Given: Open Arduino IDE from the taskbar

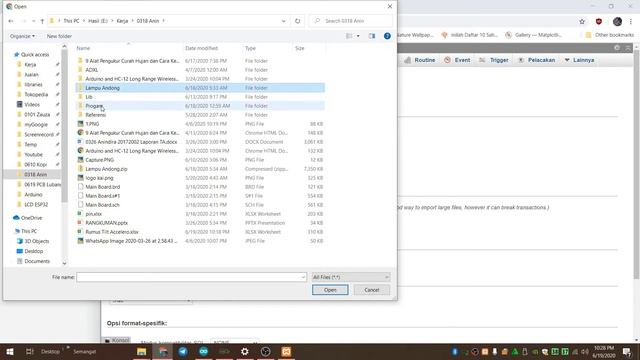Looking at the screenshot, I should [x=203, y=351].
